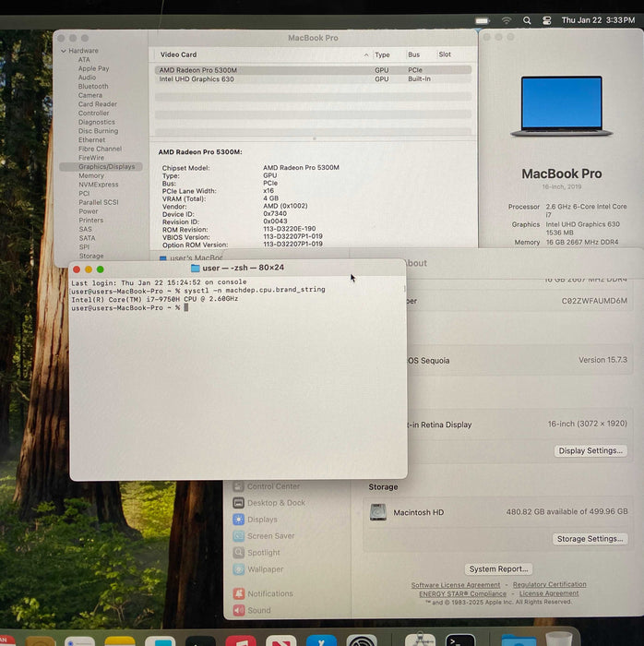Open Screen Saver settings
The image size is (644, 646).
pos(264,535)
